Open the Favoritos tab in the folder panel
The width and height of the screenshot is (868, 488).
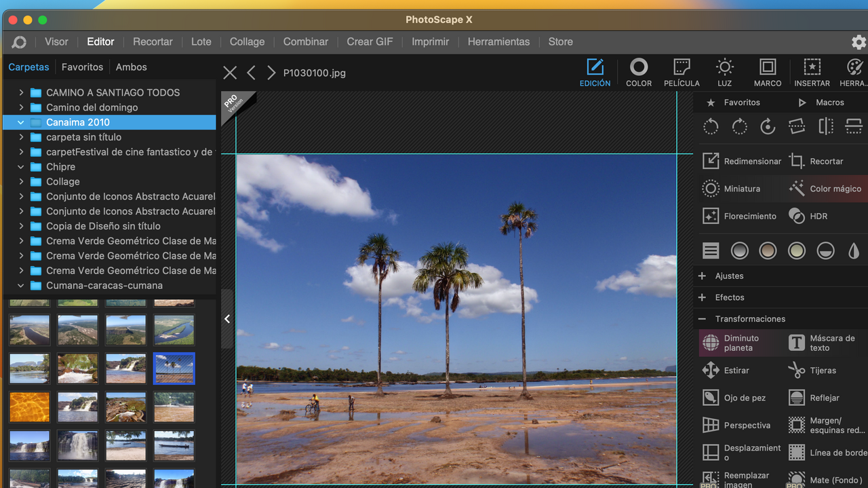click(82, 67)
